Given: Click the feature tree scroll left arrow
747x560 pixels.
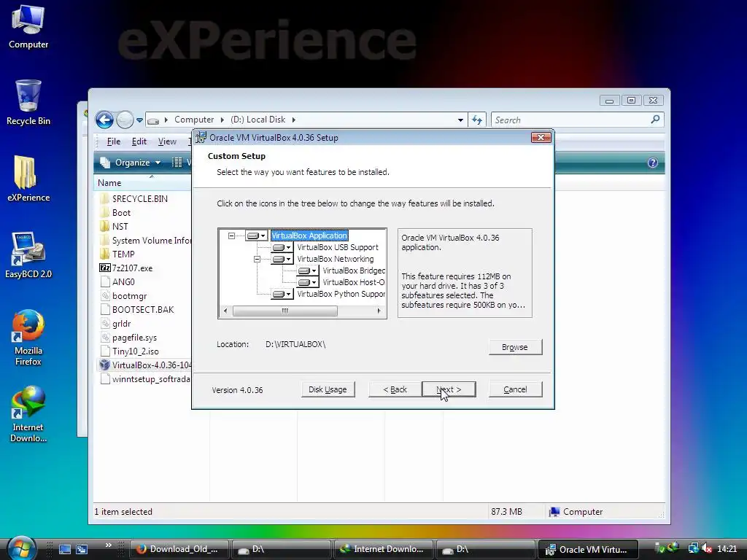Looking at the screenshot, I should [x=225, y=311].
